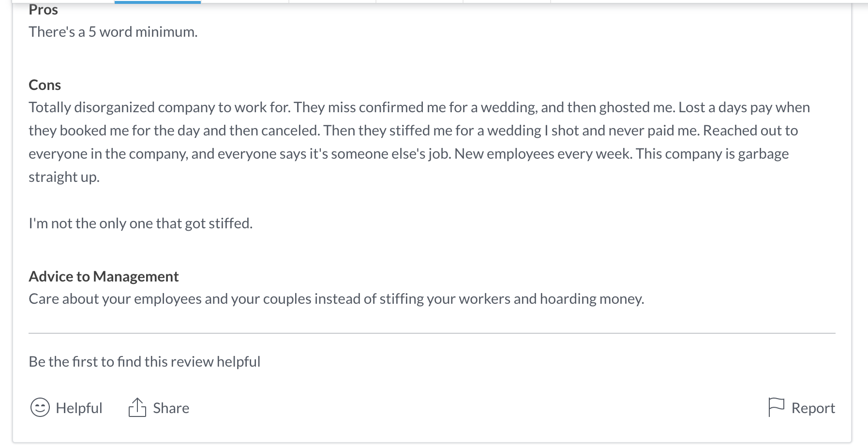
Task: Click the Share upload arrow icon
Action: pyautogui.click(x=137, y=407)
